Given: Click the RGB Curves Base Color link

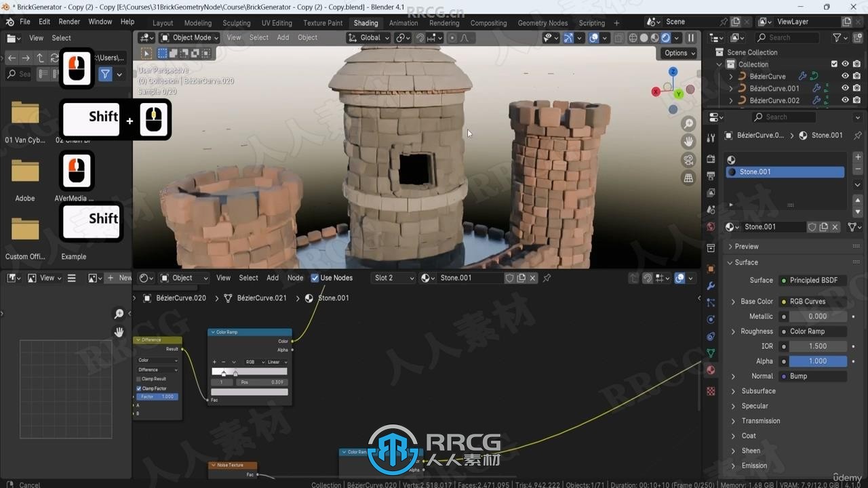Looking at the screenshot, I should [812, 302].
